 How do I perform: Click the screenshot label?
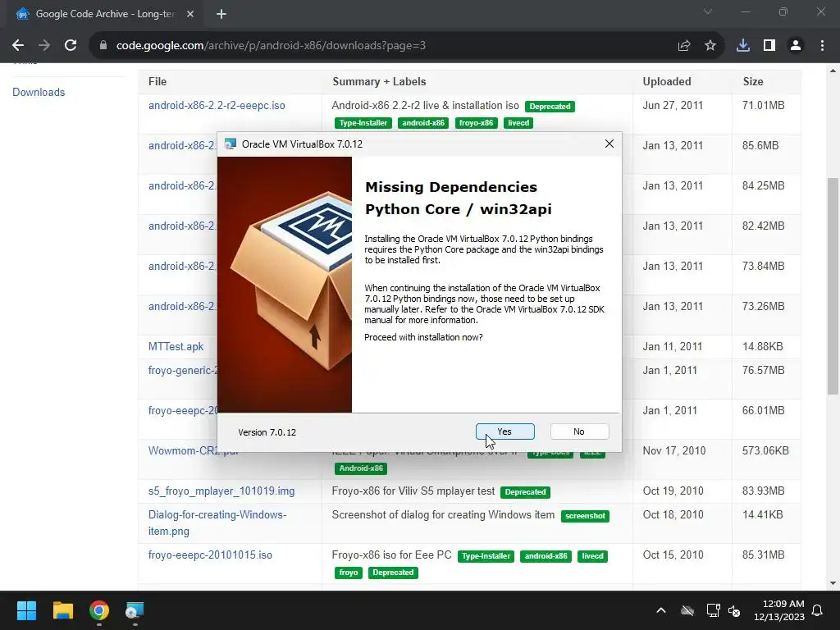[x=585, y=516]
